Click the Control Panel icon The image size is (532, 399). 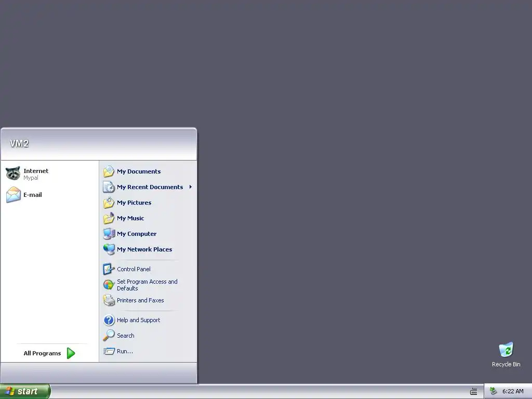pos(109,269)
